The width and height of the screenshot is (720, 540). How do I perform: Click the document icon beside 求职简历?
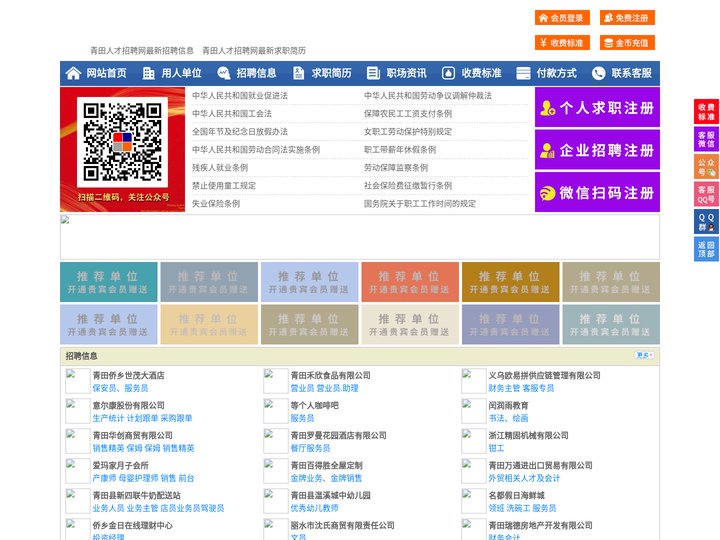pyautogui.click(x=298, y=73)
